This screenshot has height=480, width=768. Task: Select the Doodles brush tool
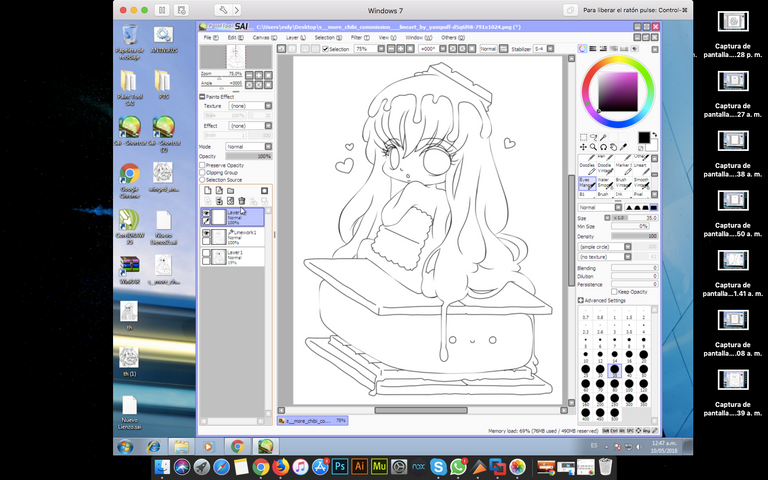pyautogui.click(x=587, y=168)
